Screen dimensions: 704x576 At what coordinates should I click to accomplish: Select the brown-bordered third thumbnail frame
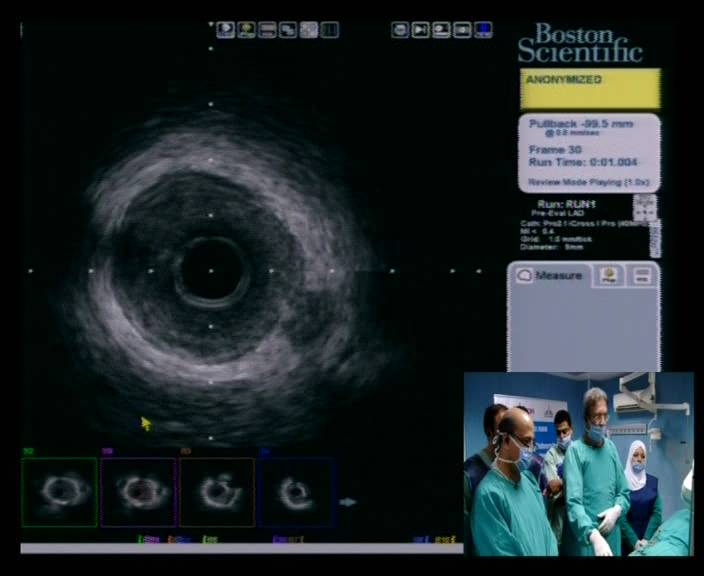[x=217, y=492]
